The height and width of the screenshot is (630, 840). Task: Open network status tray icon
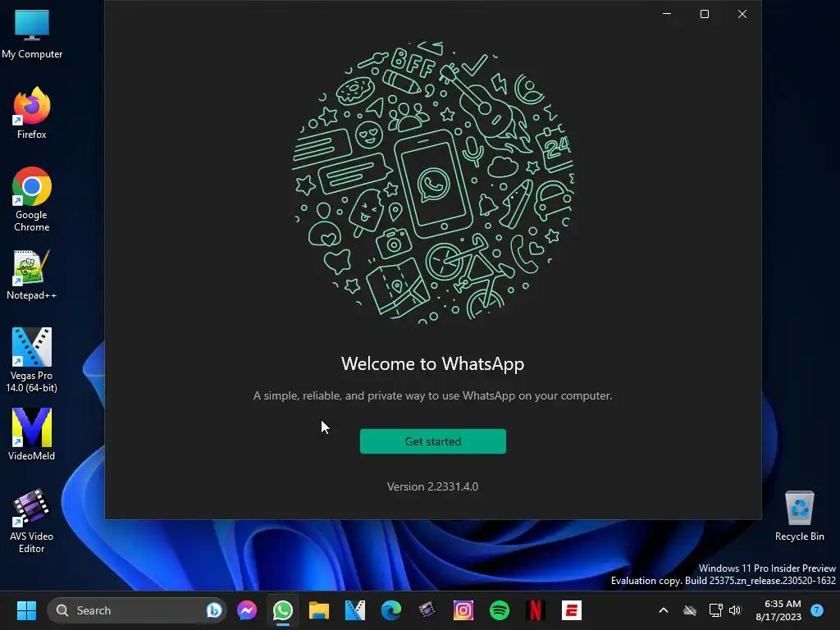(715, 610)
